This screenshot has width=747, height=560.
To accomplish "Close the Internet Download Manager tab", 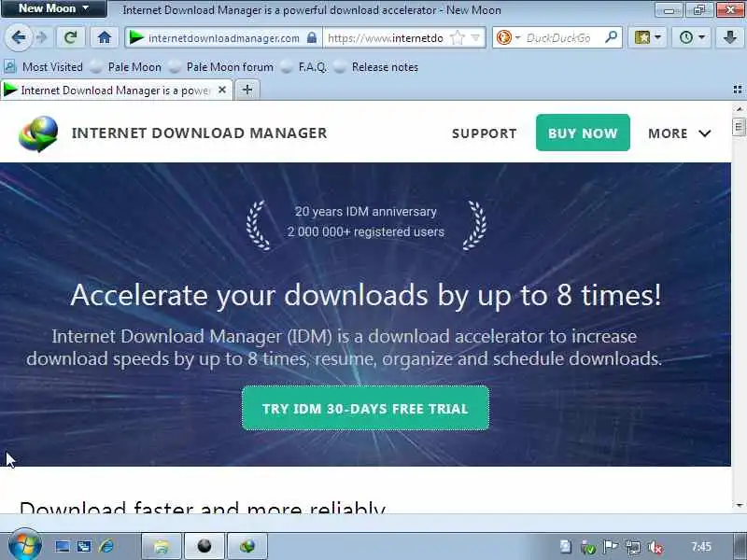I will [x=222, y=90].
